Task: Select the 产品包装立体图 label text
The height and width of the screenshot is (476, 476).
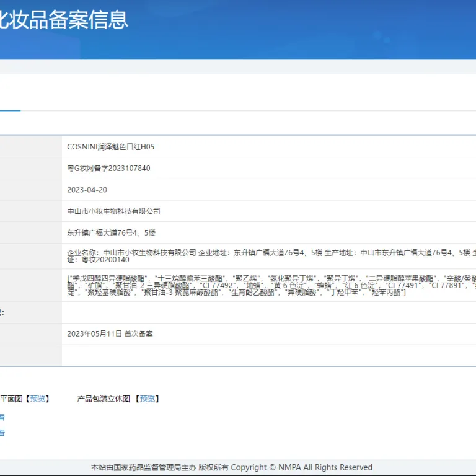Action: [x=104, y=399]
